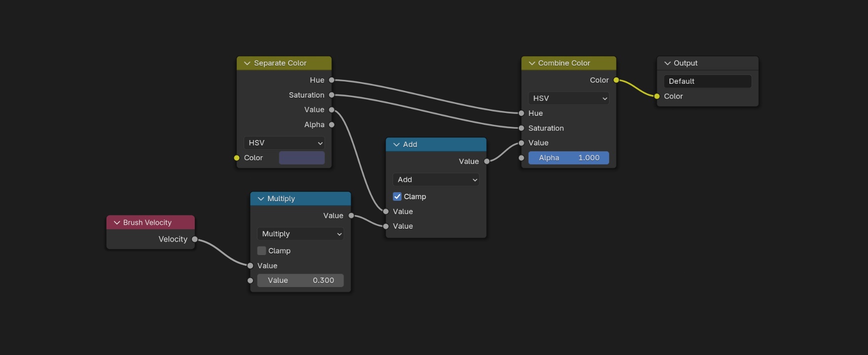
Task: Click the Default name field in Output node
Action: click(708, 81)
